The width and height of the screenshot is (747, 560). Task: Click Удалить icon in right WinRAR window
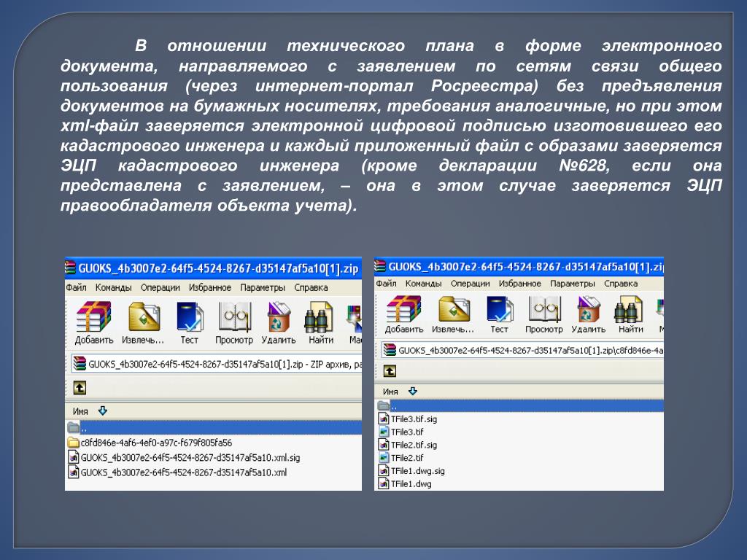(x=589, y=308)
